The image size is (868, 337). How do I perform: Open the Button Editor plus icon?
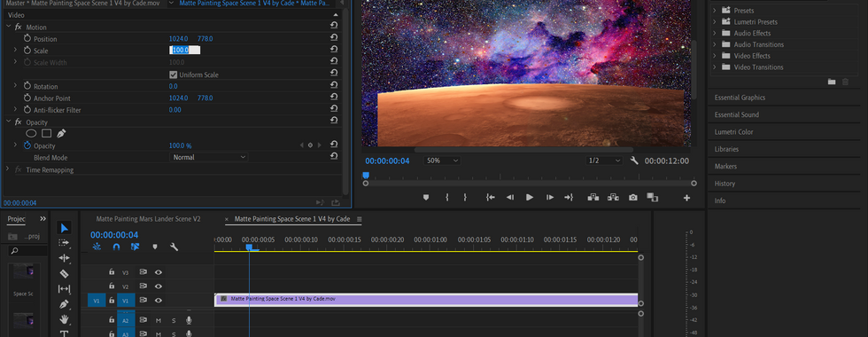[x=686, y=198]
